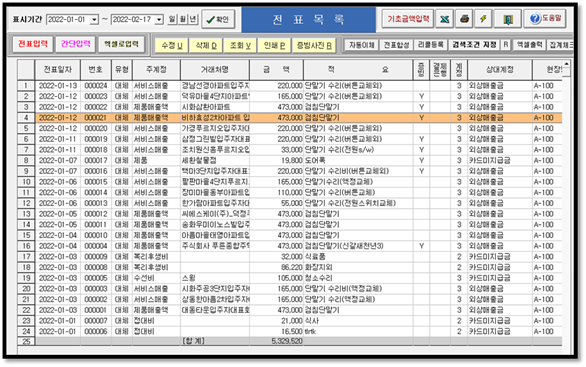Select voucher number 000012 cell

(96, 214)
